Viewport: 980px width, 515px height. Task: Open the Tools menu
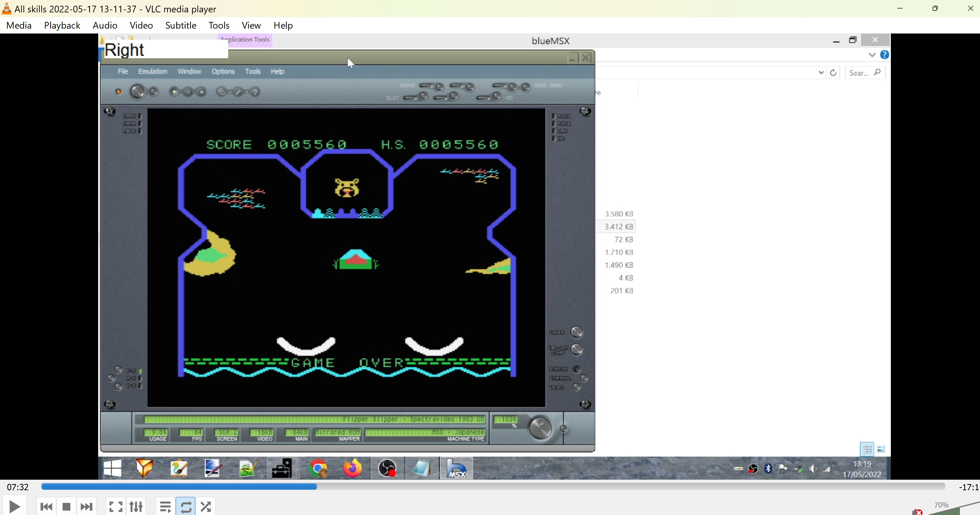tap(219, 26)
